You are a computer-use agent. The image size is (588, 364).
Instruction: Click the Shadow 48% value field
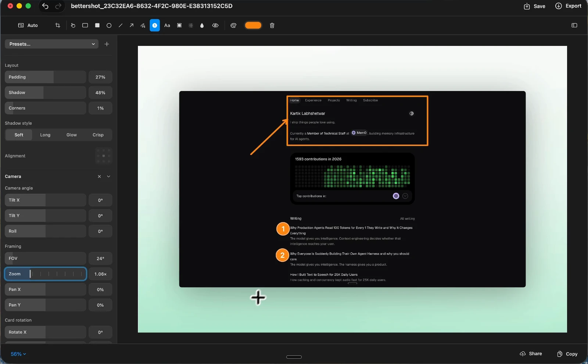pyautogui.click(x=100, y=93)
